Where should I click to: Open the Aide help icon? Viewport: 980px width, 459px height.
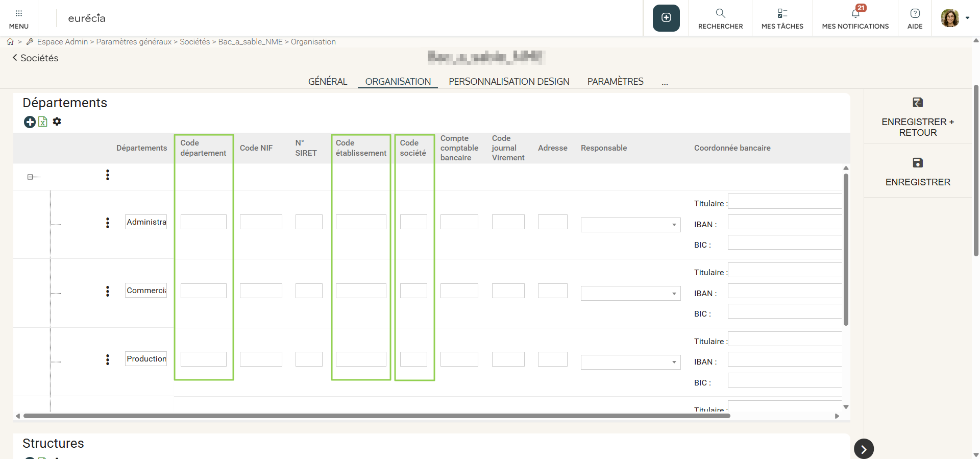click(915, 18)
